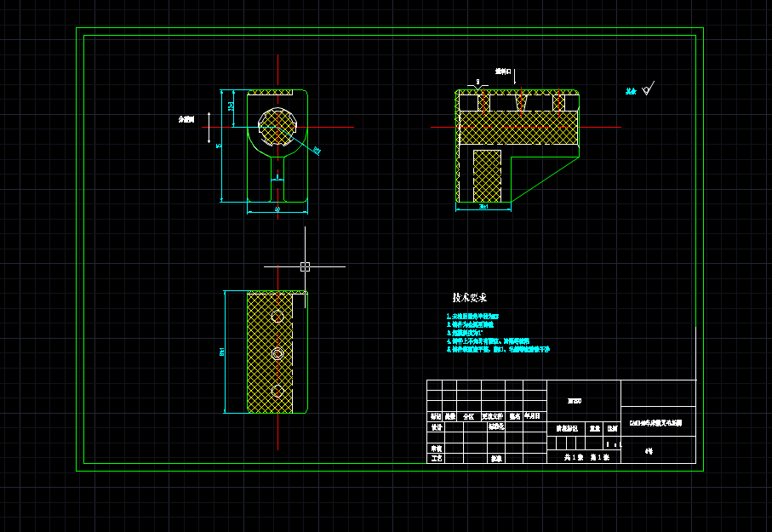Screen dimensions: 772x532
Task: Pick the double-headed parting arrow
Action: pyautogui.click(x=209, y=128)
